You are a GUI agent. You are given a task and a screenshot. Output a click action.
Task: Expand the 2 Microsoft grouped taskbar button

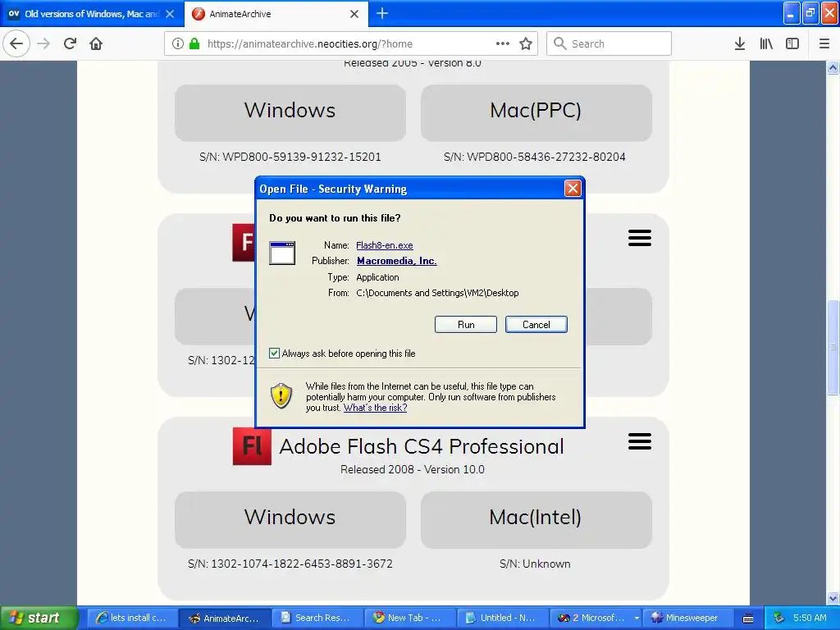tap(596, 618)
